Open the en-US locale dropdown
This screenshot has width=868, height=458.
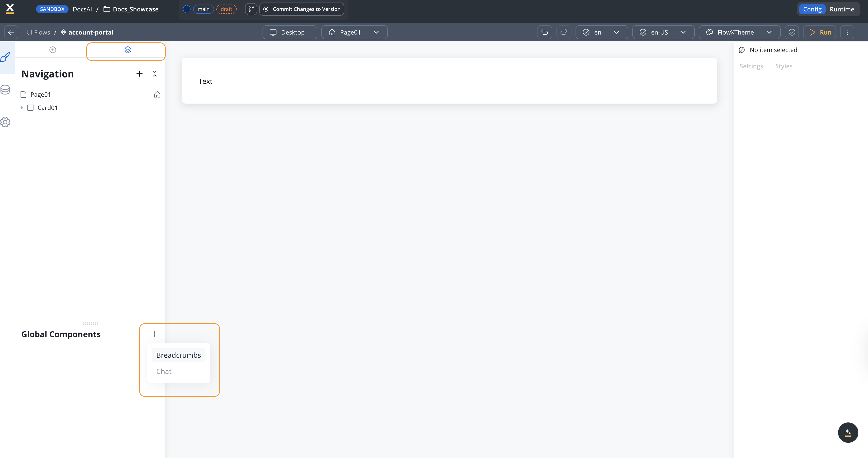coord(663,32)
